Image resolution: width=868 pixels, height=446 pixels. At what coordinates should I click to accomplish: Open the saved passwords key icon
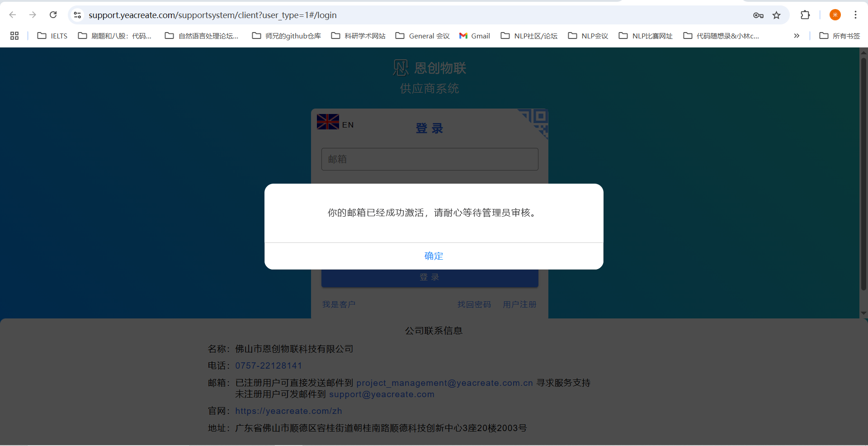758,15
